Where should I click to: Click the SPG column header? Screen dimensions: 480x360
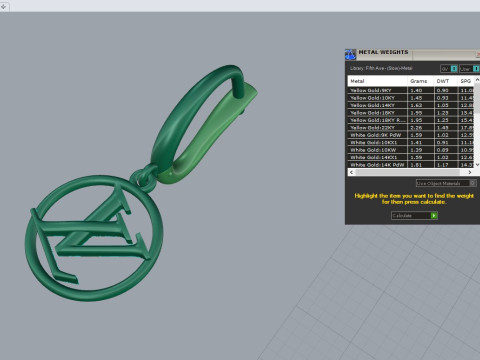tap(466, 81)
